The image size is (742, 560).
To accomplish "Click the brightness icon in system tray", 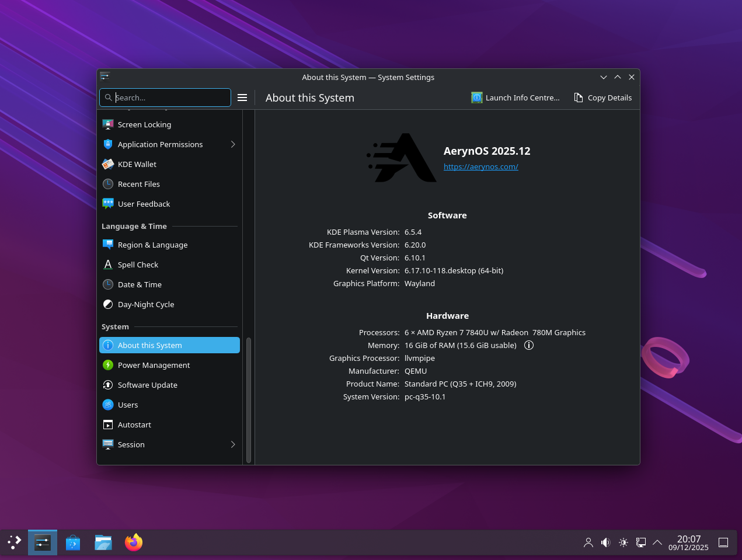I will [x=623, y=542].
